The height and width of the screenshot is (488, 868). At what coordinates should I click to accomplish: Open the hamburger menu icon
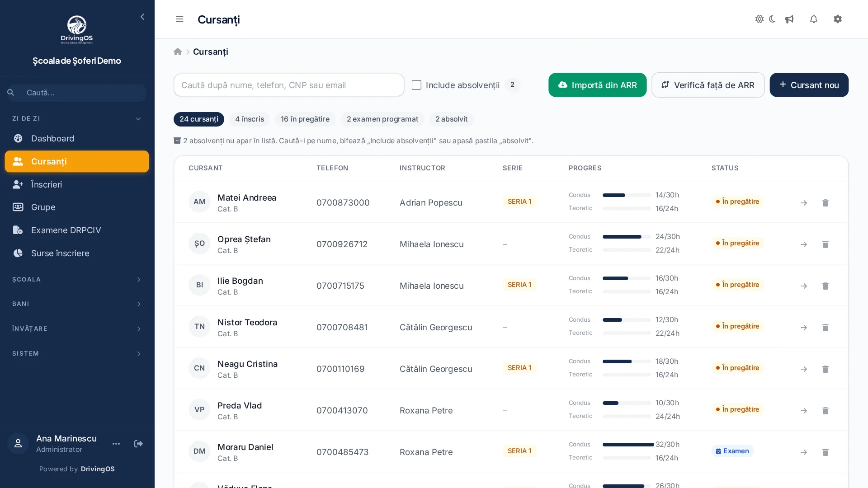(179, 19)
